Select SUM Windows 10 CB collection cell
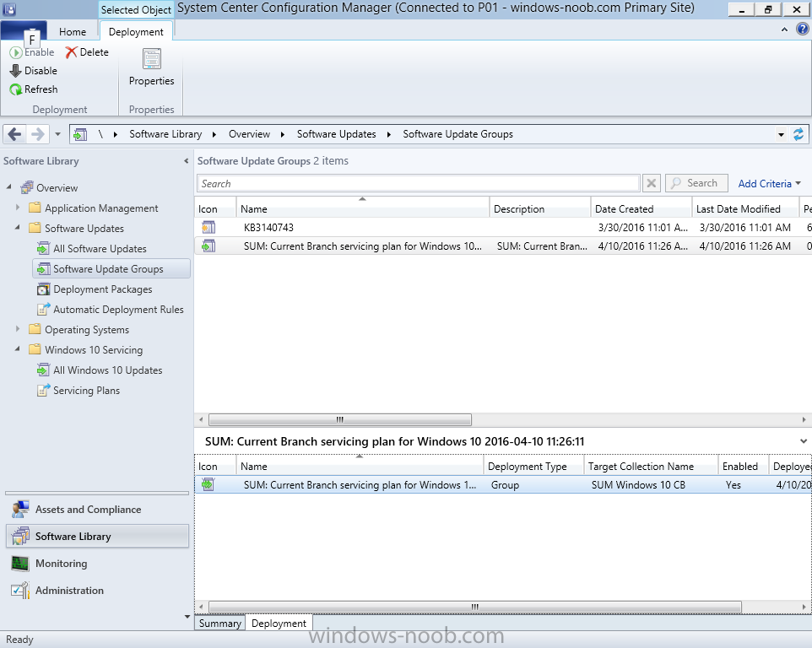 click(638, 485)
